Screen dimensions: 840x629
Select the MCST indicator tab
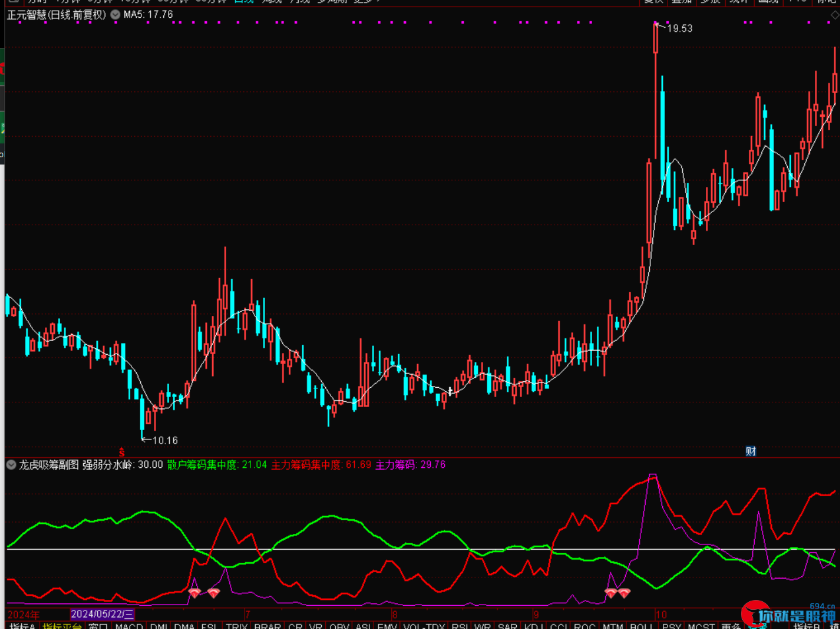click(x=701, y=625)
